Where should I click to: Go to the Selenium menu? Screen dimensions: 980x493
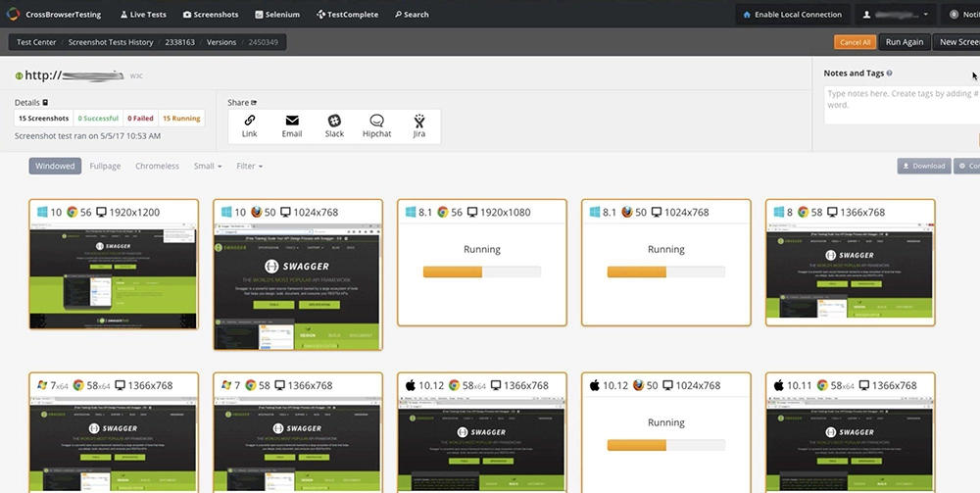click(276, 15)
